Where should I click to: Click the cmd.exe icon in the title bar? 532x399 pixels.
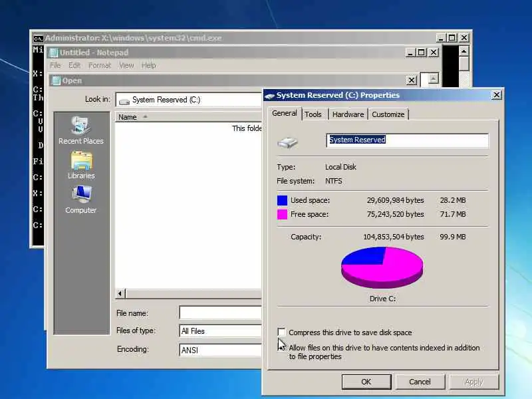[39, 39]
